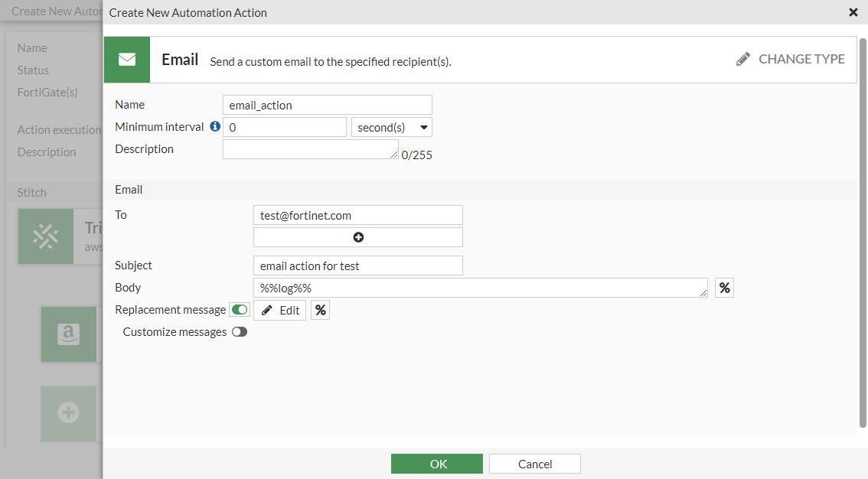This screenshot has height=479, width=868.
Task: Click the add action plus tile
Action: coord(69,413)
